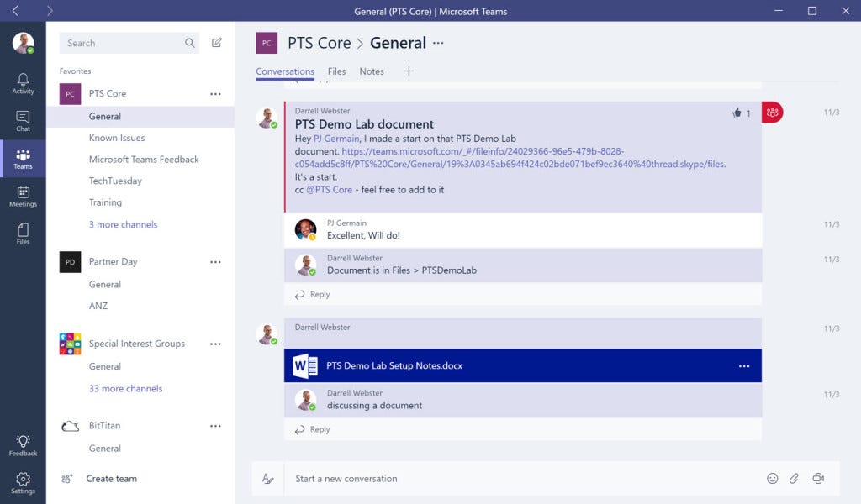Open PTS Core team more options
This screenshot has height=504, width=861.
pos(215,94)
